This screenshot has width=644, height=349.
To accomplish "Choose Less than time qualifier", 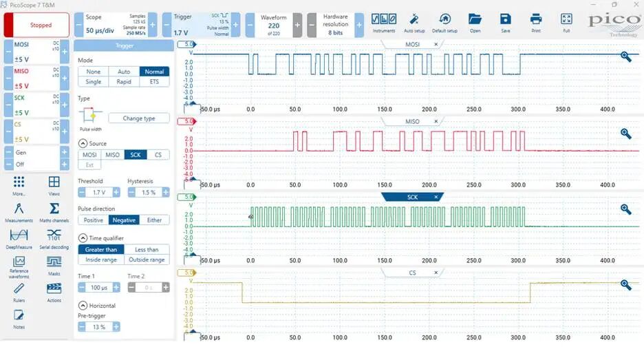I will [x=147, y=249].
